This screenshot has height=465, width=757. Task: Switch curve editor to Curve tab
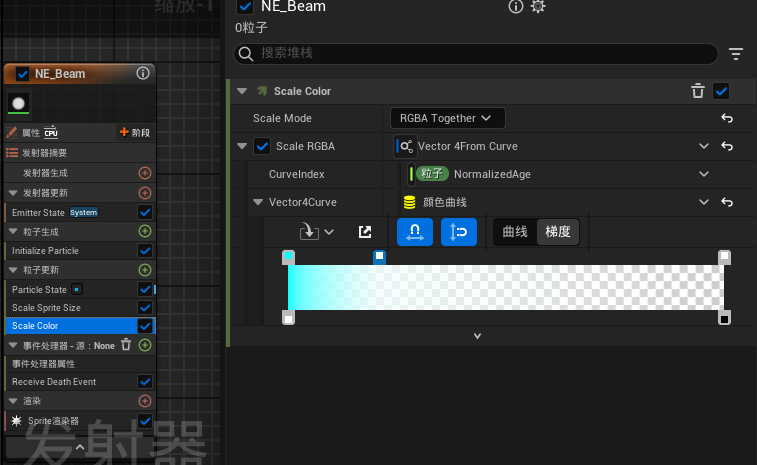click(x=515, y=232)
